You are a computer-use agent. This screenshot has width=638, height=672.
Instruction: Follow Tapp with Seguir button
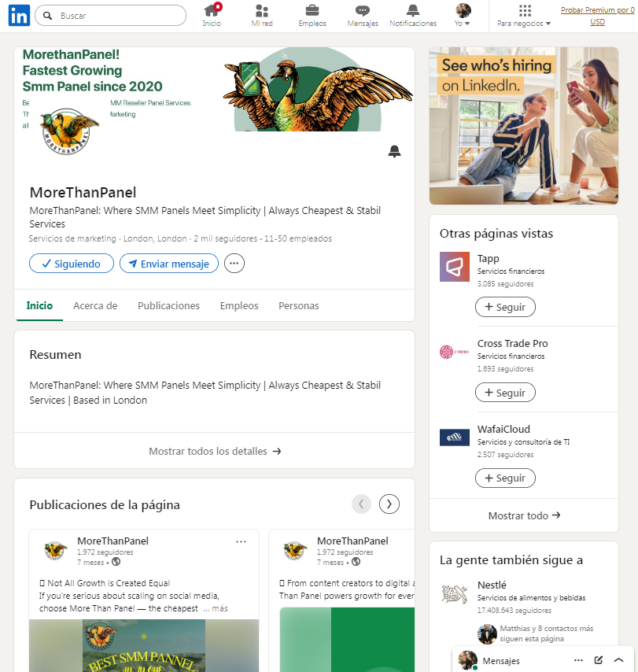pyautogui.click(x=505, y=307)
